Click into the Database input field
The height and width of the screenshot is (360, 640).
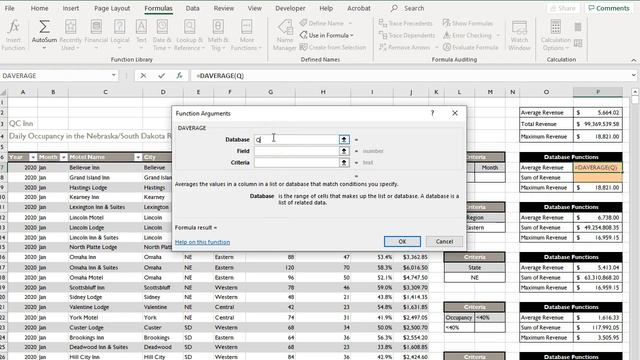[296, 140]
